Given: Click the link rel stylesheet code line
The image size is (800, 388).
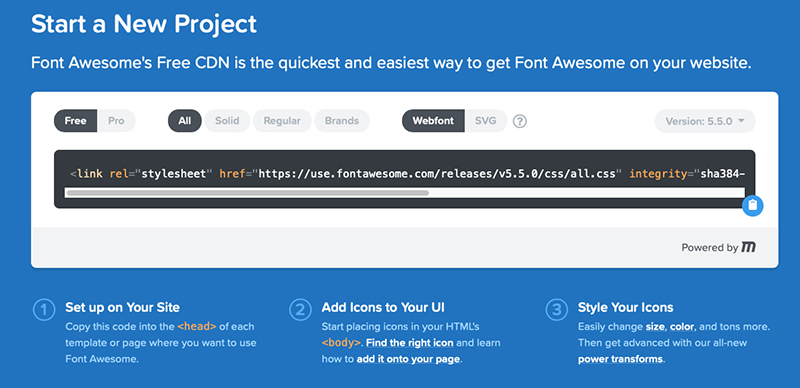Looking at the screenshot, I should [408, 174].
